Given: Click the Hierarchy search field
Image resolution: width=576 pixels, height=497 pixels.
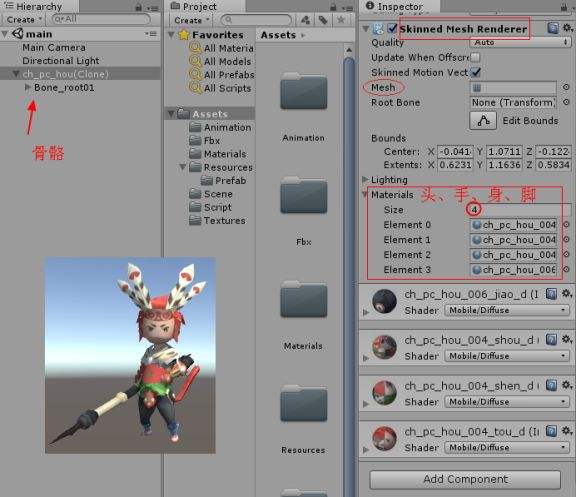Looking at the screenshot, I should point(101,19).
